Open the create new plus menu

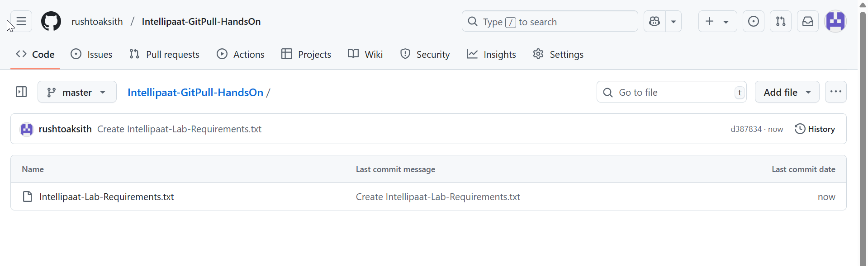pyautogui.click(x=717, y=21)
